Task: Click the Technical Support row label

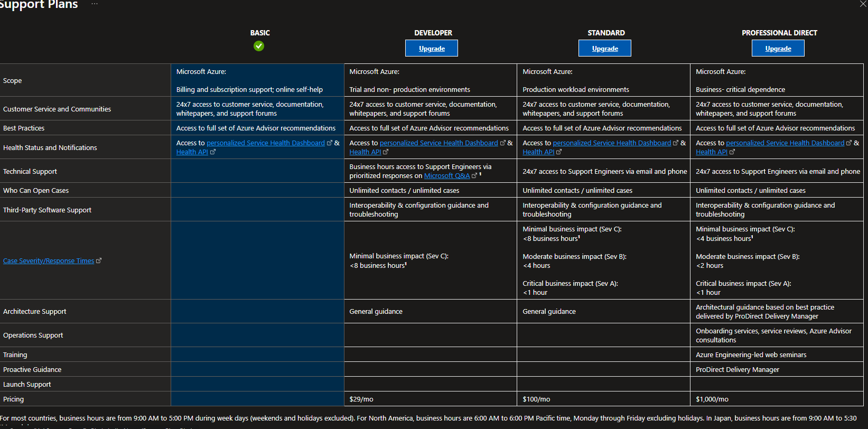Action: [x=30, y=172]
